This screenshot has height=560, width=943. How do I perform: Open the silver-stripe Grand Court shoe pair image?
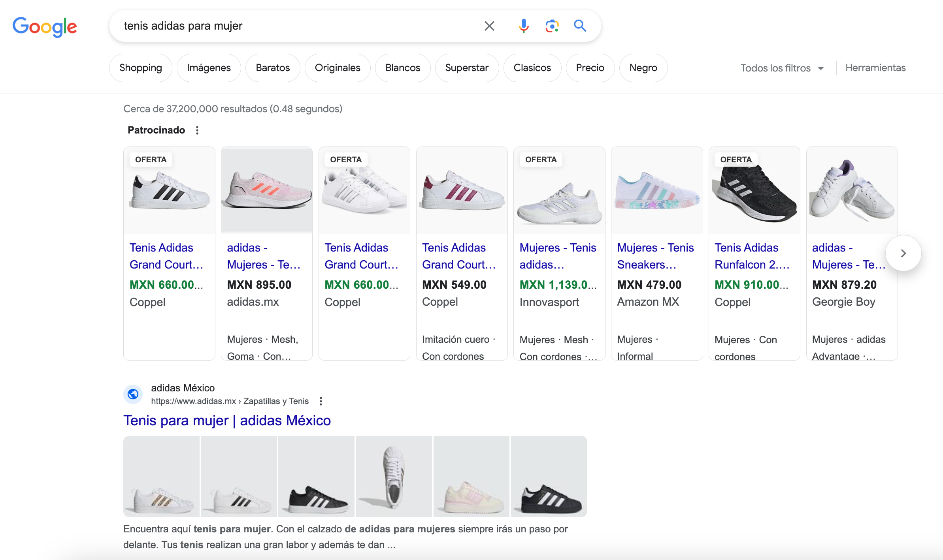click(x=364, y=191)
